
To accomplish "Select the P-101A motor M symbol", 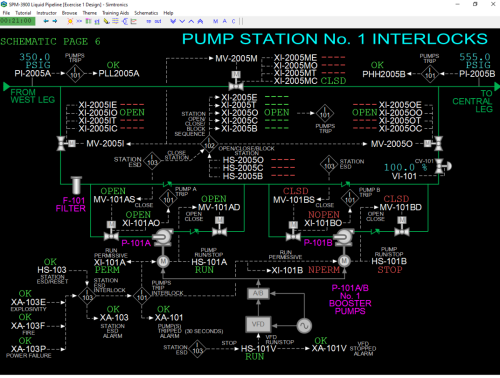I will click(163, 261).
